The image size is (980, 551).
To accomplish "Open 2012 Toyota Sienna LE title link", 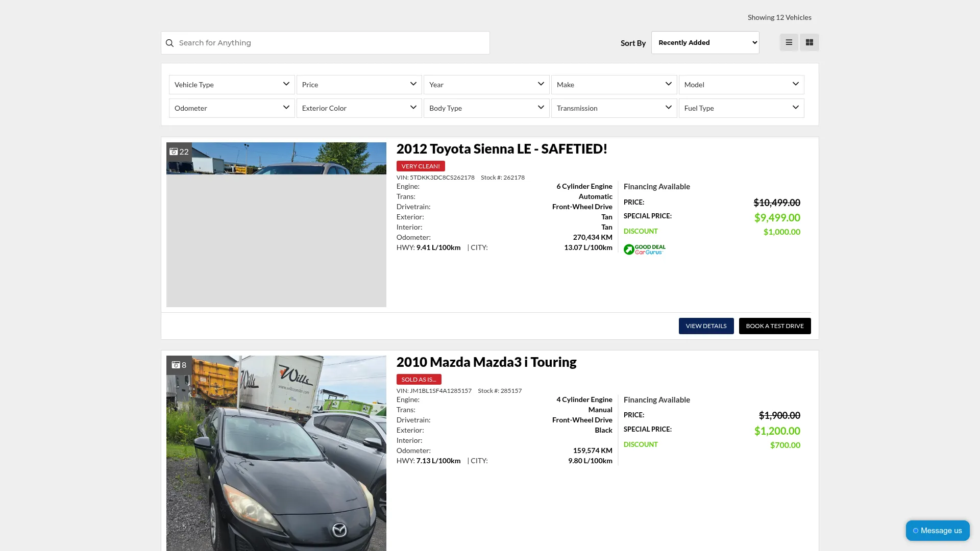I will click(x=502, y=148).
